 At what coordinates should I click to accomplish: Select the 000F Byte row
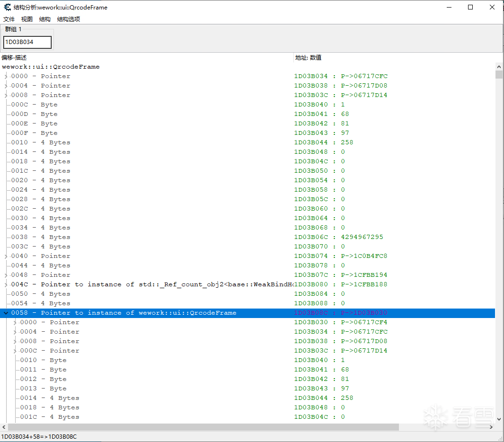coord(248,133)
